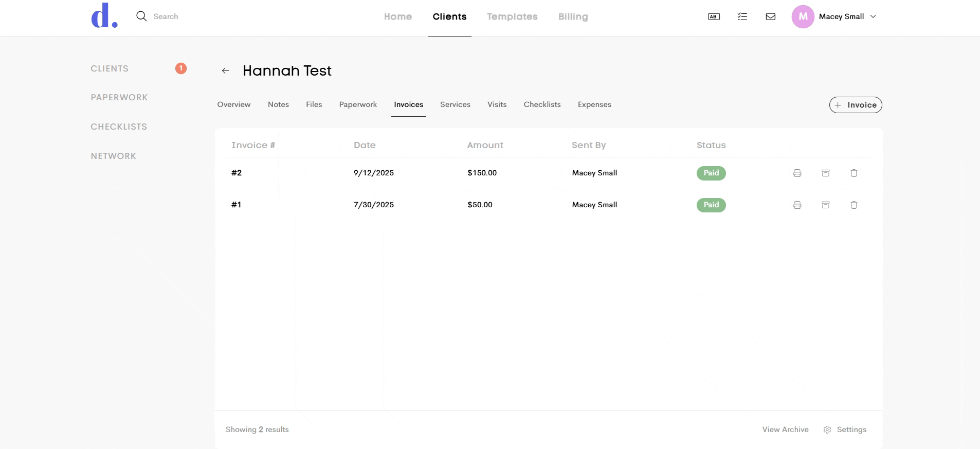This screenshot has height=449, width=980.
Task: Open CLIENTS in the sidebar
Action: pyautogui.click(x=110, y=68)
